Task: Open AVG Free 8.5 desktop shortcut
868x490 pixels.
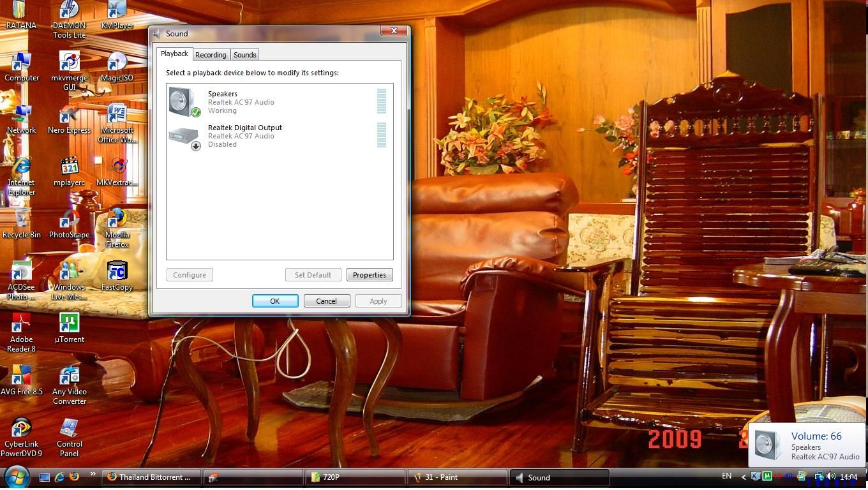Action: coord(22,381)
